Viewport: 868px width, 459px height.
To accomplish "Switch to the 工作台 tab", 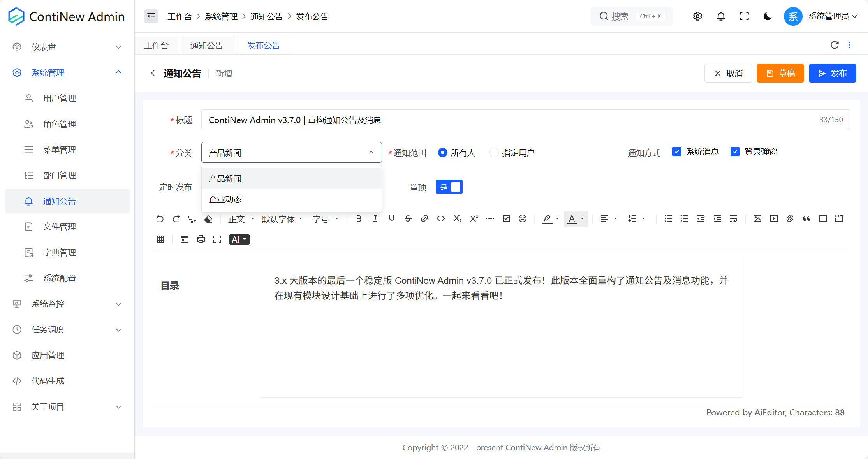I will pyautogui.click(x=157, y=45).
